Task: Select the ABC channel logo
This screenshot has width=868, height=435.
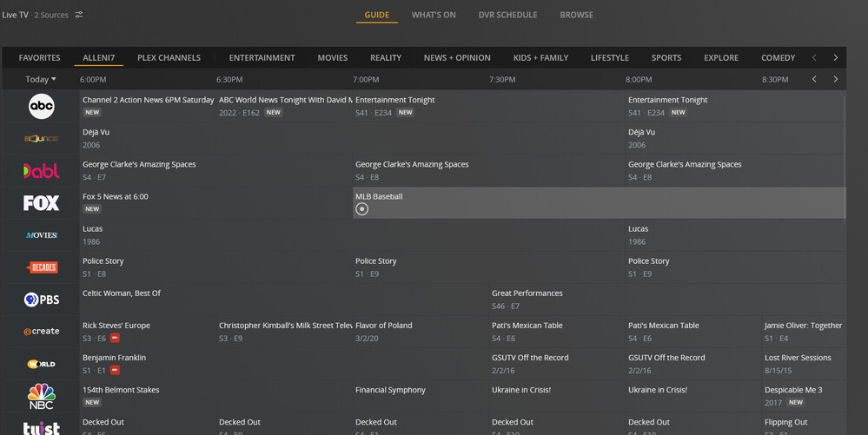Action: (x=42, y=106)
